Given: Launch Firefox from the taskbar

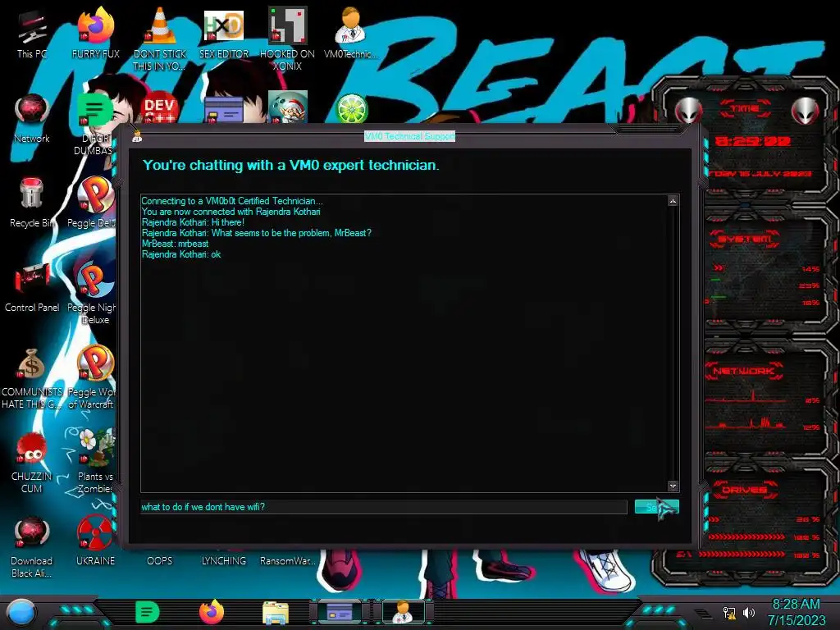Looking at the screenshot, I should [212, 612].
